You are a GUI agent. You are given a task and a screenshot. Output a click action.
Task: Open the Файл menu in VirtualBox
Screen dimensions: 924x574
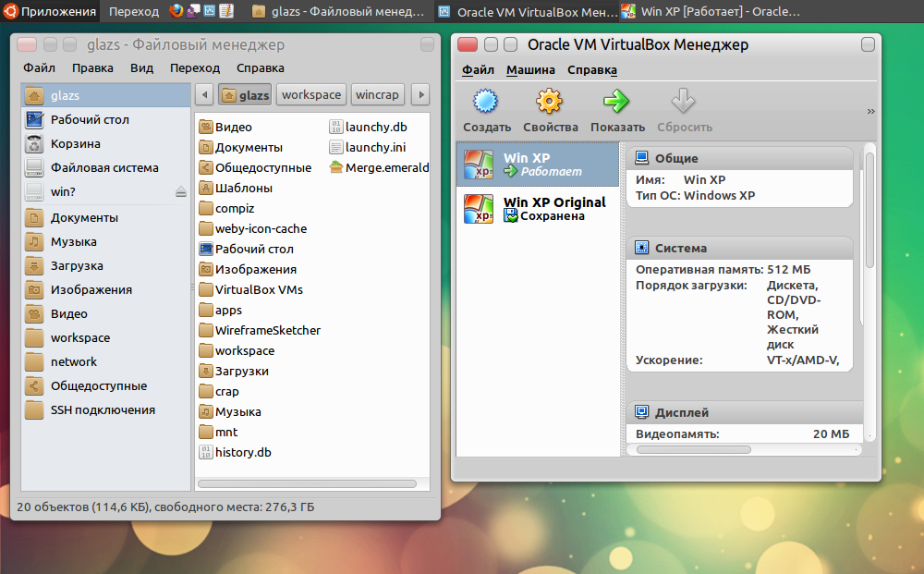pos(478,69)
